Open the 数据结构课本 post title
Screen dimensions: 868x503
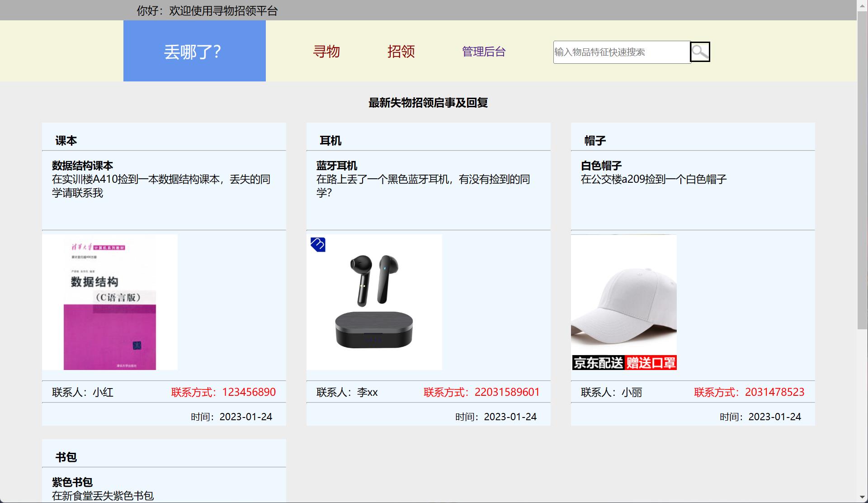tap(82, 166)
